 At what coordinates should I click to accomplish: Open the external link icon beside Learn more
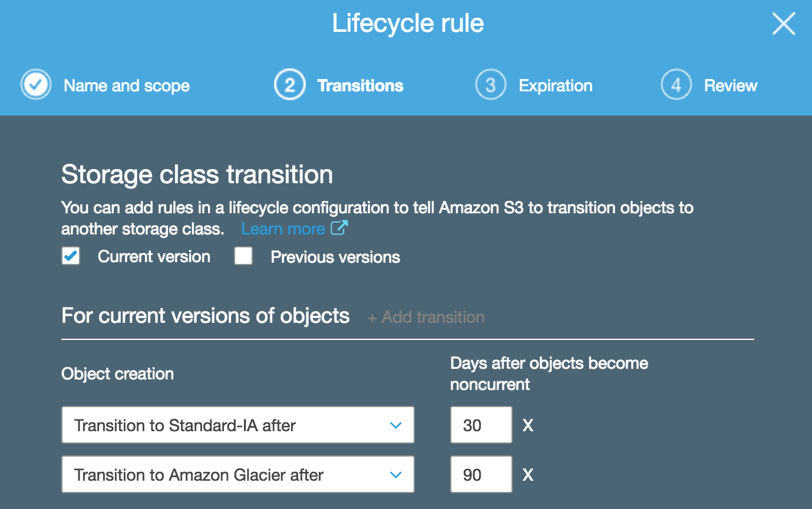341,228
